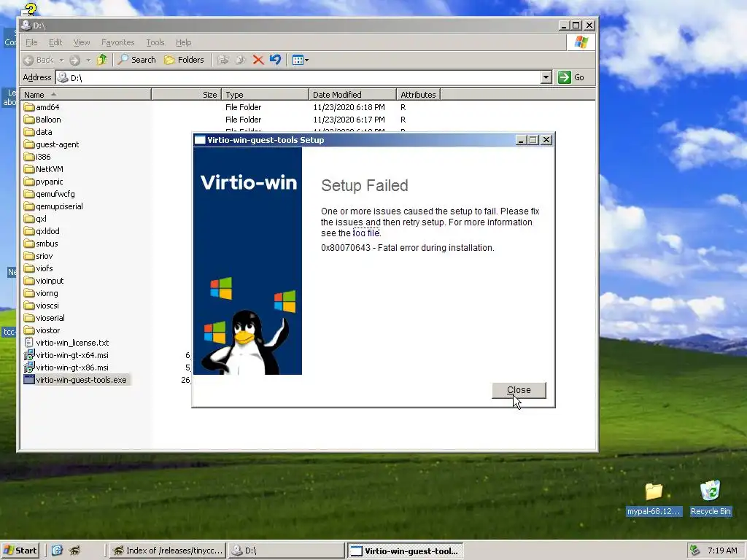Viewport: 747px width, 560px height.
Task: Expand the Address bar dropdown
Action: [x=546, y=77]
